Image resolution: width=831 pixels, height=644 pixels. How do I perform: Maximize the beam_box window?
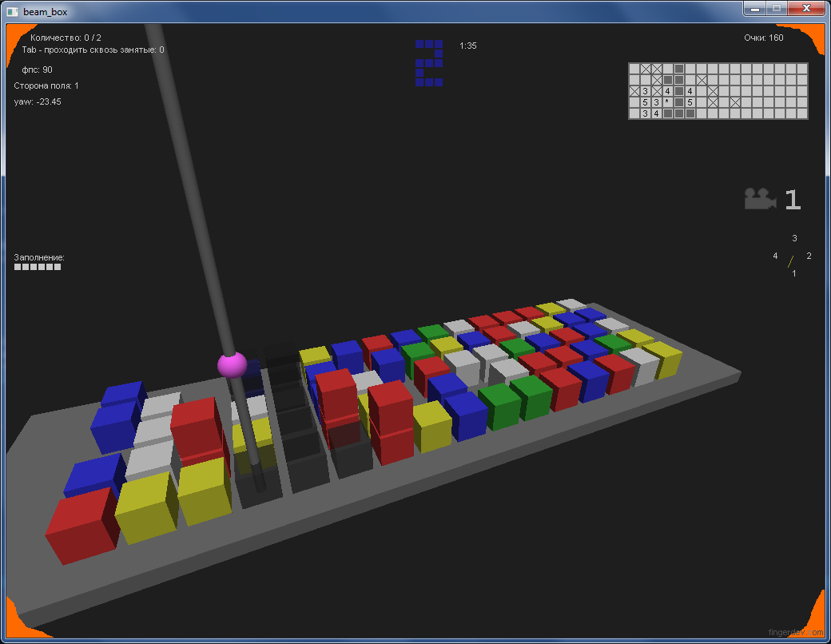(x=775, y=8)
